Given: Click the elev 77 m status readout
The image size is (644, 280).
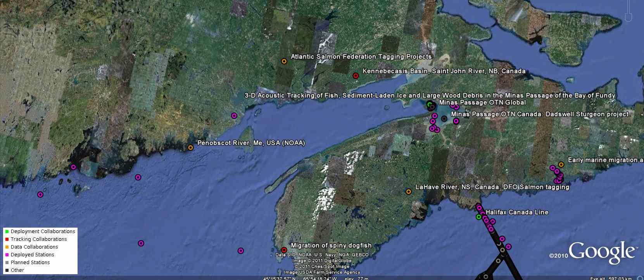Looking at the screenshot, I should click(356, 278).
